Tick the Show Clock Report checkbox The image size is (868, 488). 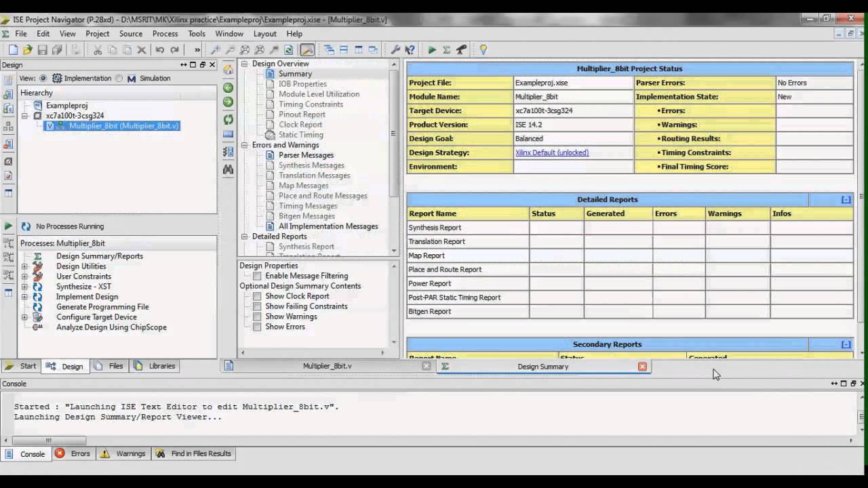[x=257, y=296]
